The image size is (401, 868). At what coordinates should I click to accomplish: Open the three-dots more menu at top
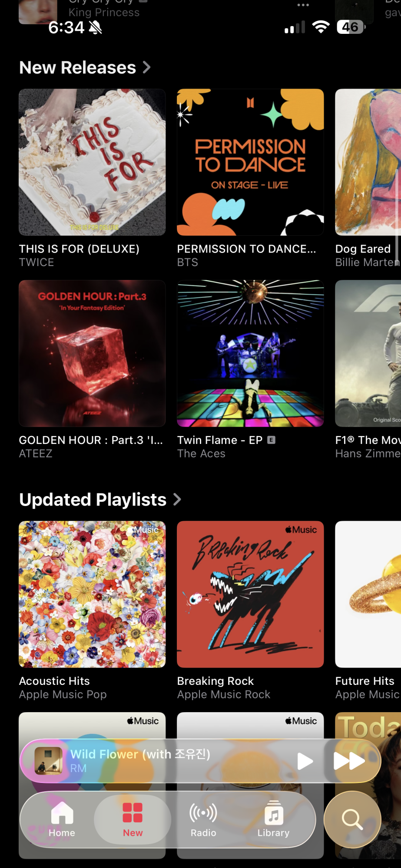(x=303, y=5)
